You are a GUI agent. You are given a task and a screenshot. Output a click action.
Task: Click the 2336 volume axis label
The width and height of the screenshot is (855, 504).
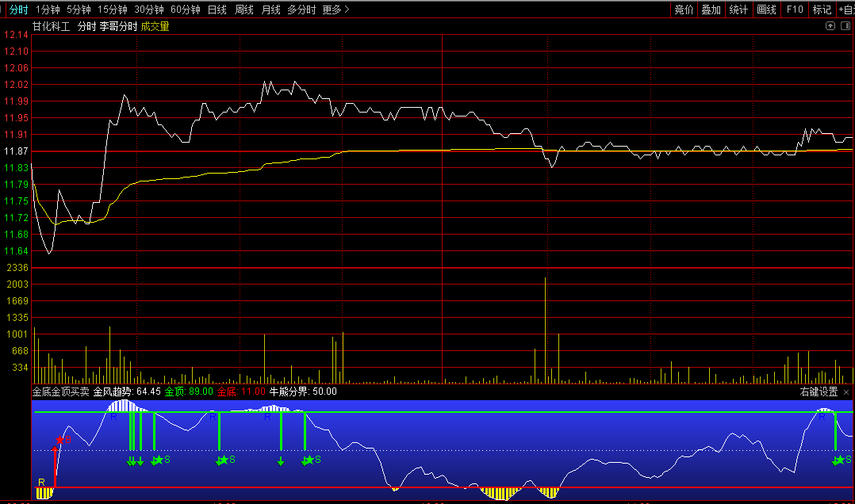click(17, 268)
